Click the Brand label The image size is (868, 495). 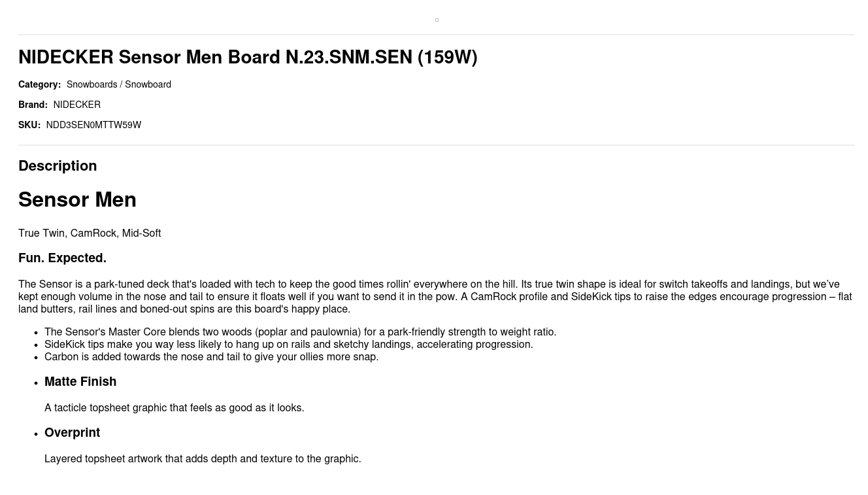tap(33, 105)
